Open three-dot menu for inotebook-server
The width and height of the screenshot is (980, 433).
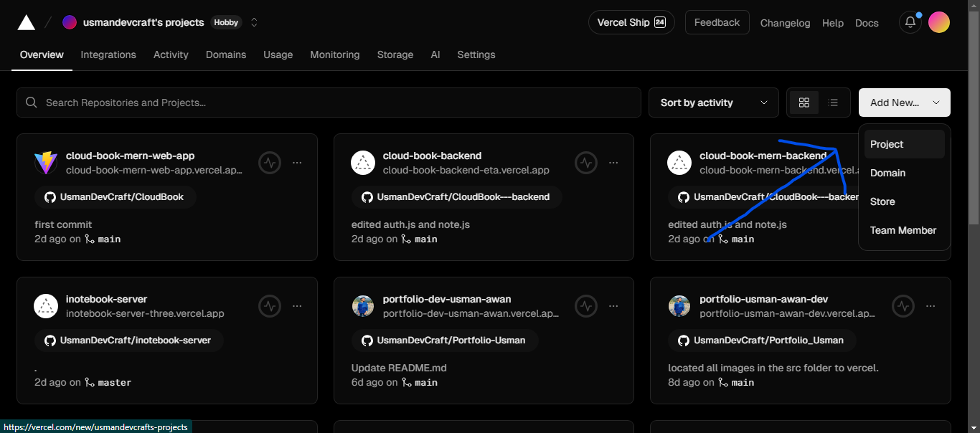(x=297, y=306)
